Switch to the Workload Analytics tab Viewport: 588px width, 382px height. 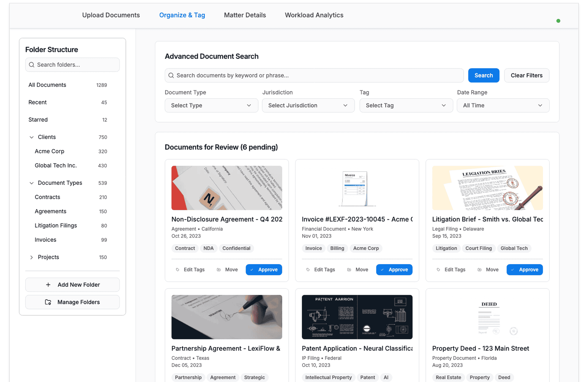[x=314, y=15]
